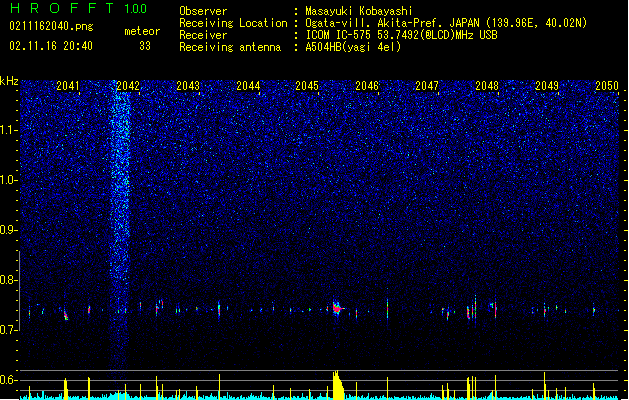Click the 0.6 kHz axis label
This screenshot has height=400, width=629.
point(8,380)
